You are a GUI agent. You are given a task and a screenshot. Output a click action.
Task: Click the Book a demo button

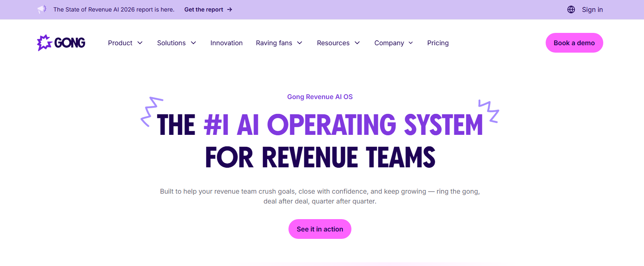click(574, 42)
